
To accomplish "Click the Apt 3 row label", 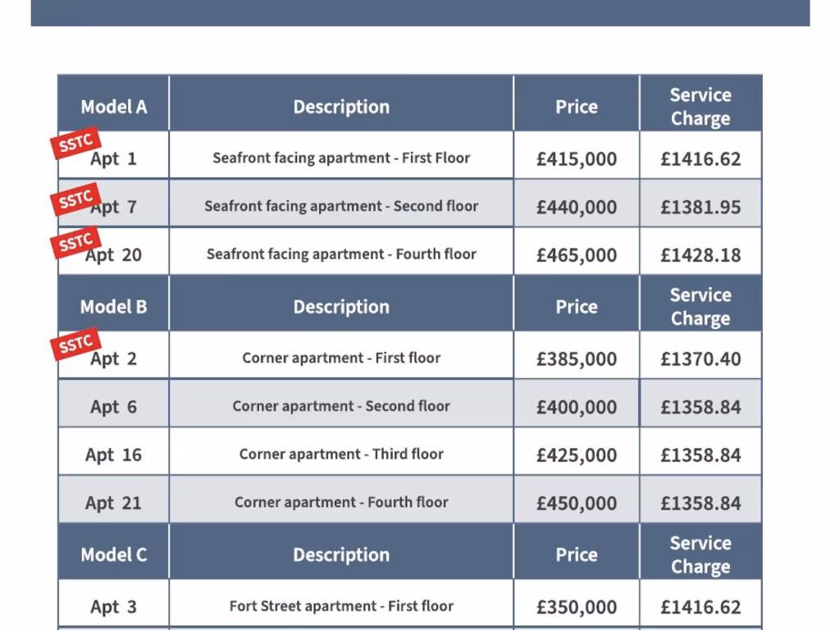I will [x=113, y=607].
